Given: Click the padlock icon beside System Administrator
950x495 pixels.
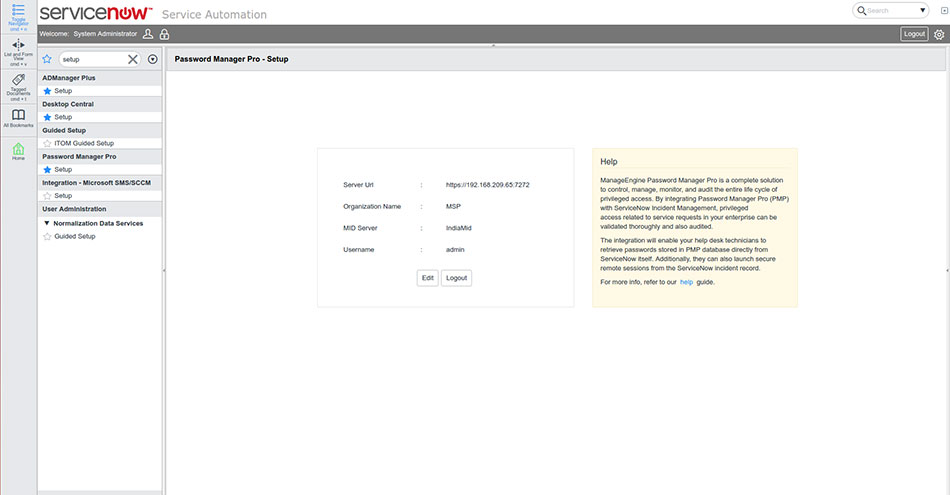Looking at the screenshot, I should click(164, 34).
